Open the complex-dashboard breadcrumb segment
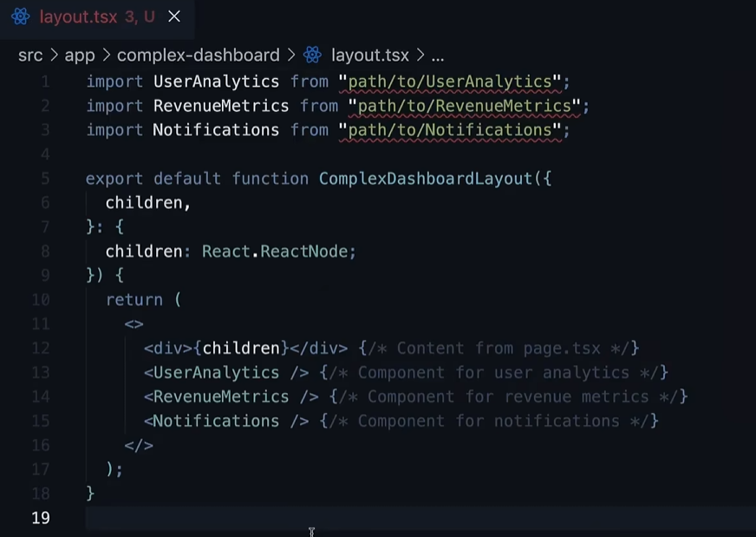 199,56
